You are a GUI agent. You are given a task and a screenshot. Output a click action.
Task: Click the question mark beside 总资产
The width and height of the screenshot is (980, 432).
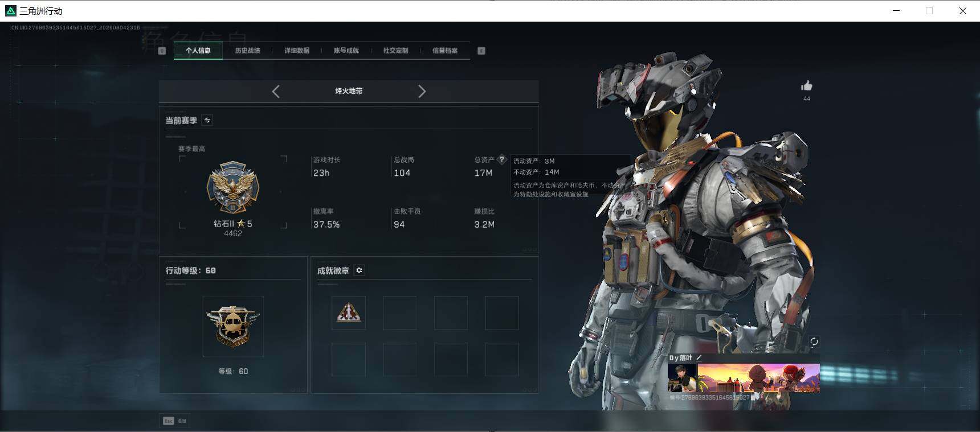[501, 159]
